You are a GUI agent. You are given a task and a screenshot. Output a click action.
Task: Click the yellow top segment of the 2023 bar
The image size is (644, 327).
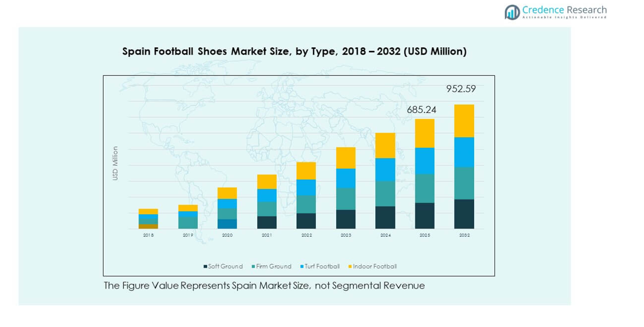pyautogui.click(x=346, y=158)
